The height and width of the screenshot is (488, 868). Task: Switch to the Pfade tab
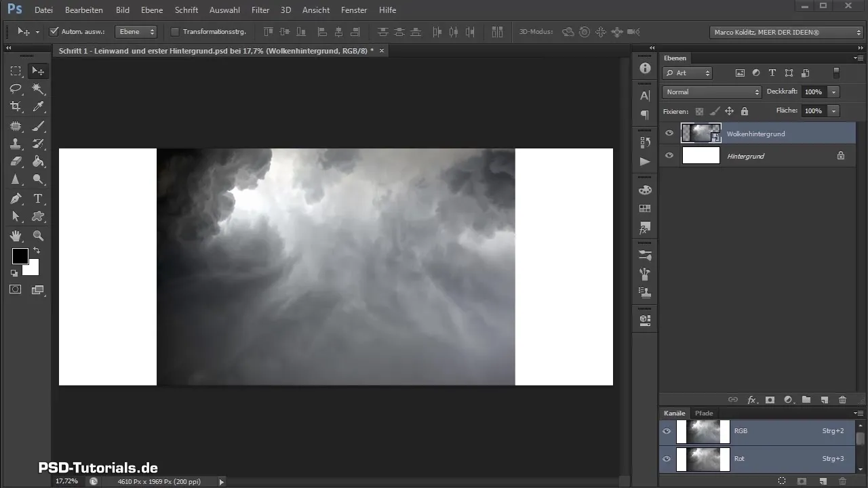pos(704,413)
